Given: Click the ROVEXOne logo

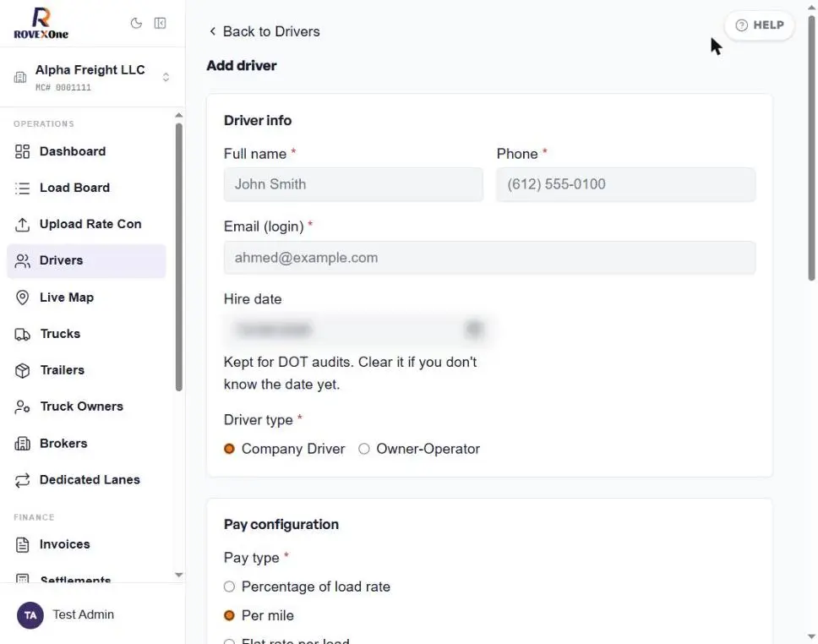Looking at the screenshot, I should 41,24.
